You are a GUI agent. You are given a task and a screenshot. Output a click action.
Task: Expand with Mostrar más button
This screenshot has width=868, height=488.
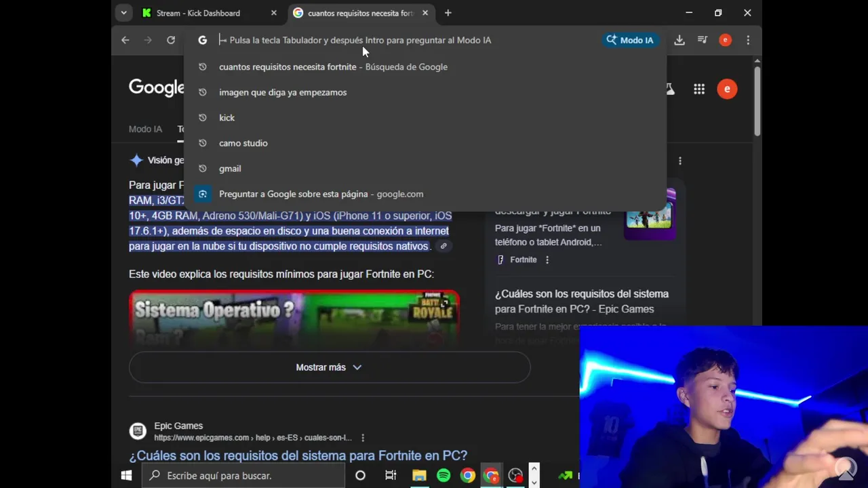[x=330, y=367]
